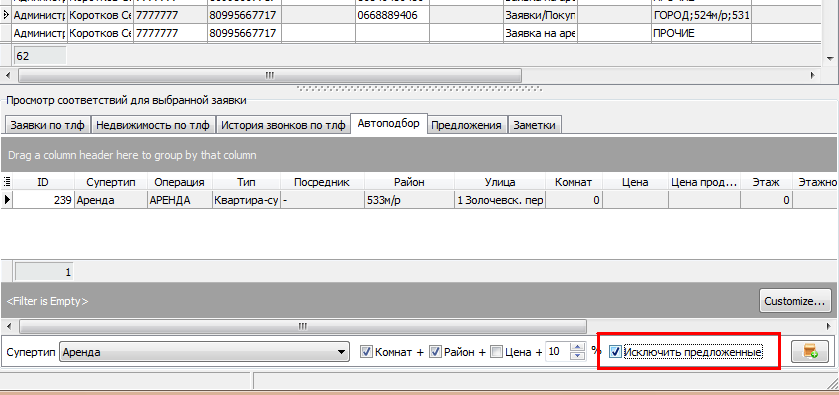Toggle the Комнат checkbox
Image resolution: width=839 pixels, height=395 pixels.
pos(367,352)
